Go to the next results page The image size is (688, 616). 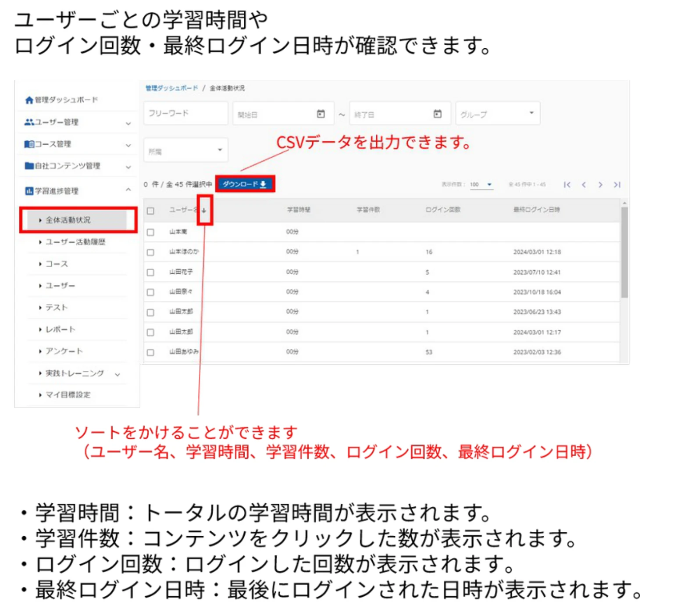click(600, 185)
